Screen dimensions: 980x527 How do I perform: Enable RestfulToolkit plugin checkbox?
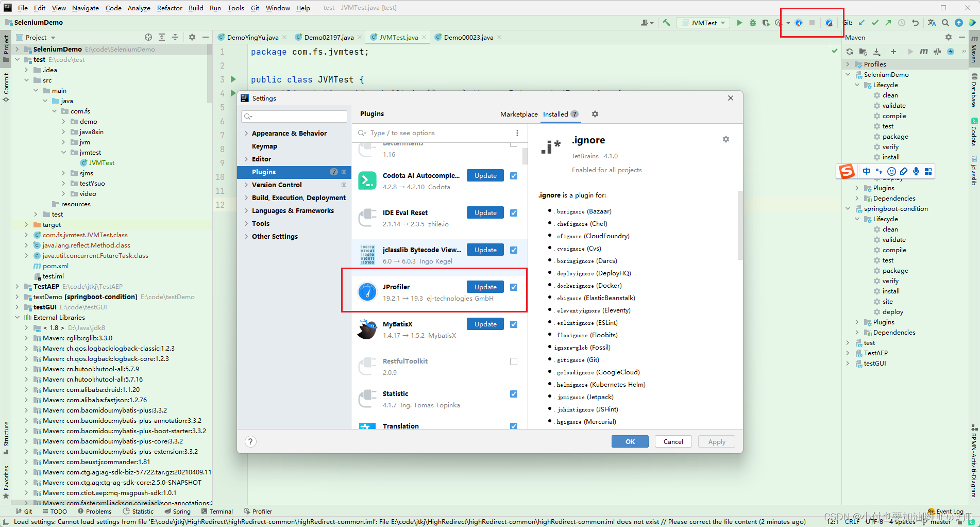pos(514,361)
